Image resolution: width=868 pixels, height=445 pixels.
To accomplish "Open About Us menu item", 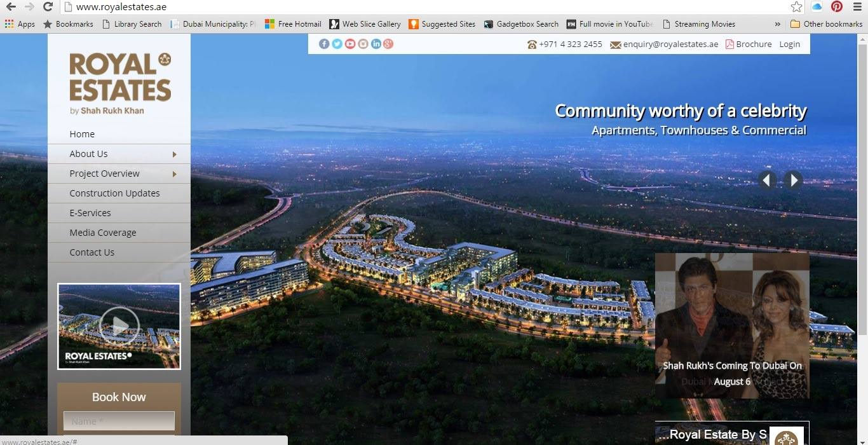I will click(x=88, y=154).
